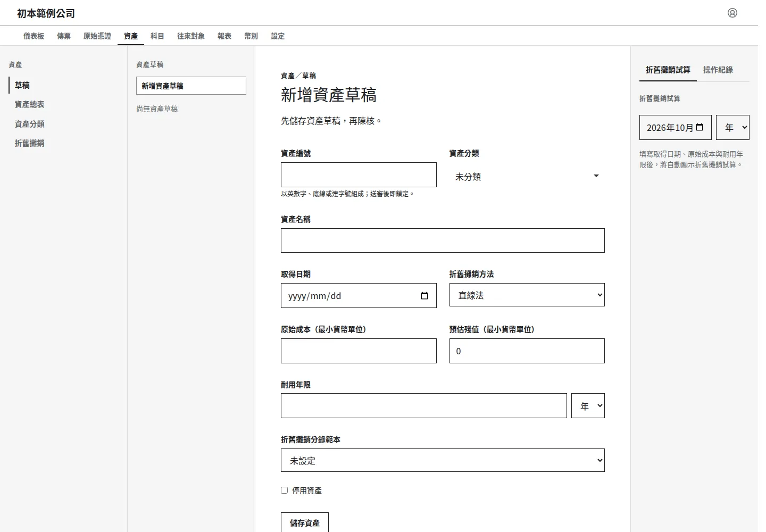This screenshot has width=766, height=532.
Task: Go to the 儀表板 menu
Action: pyautogui.click(x=34, y=36)
